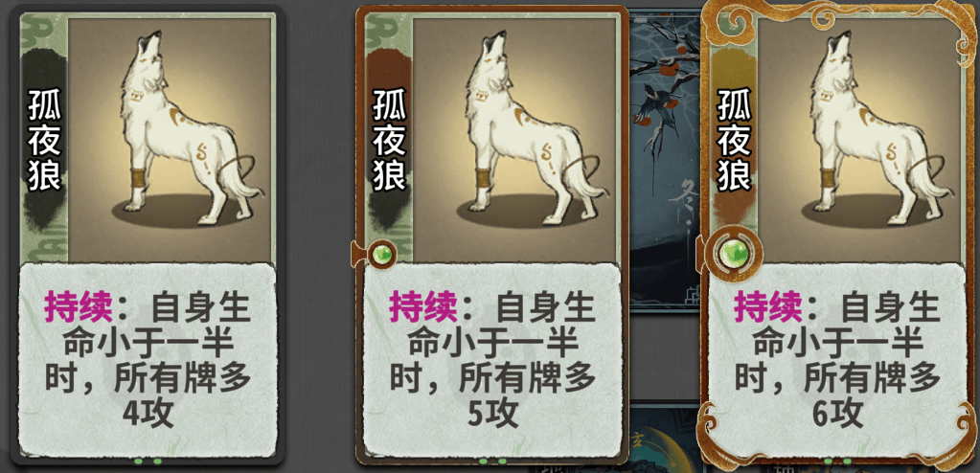Click the green dots below the 4攻 card
Screen dimensions: 980x473
pos(148,462)
